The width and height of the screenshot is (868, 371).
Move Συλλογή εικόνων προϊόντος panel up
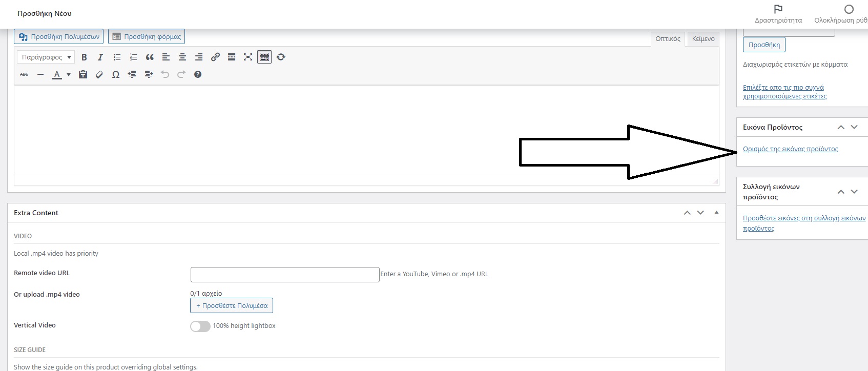[x=841, y=192]
